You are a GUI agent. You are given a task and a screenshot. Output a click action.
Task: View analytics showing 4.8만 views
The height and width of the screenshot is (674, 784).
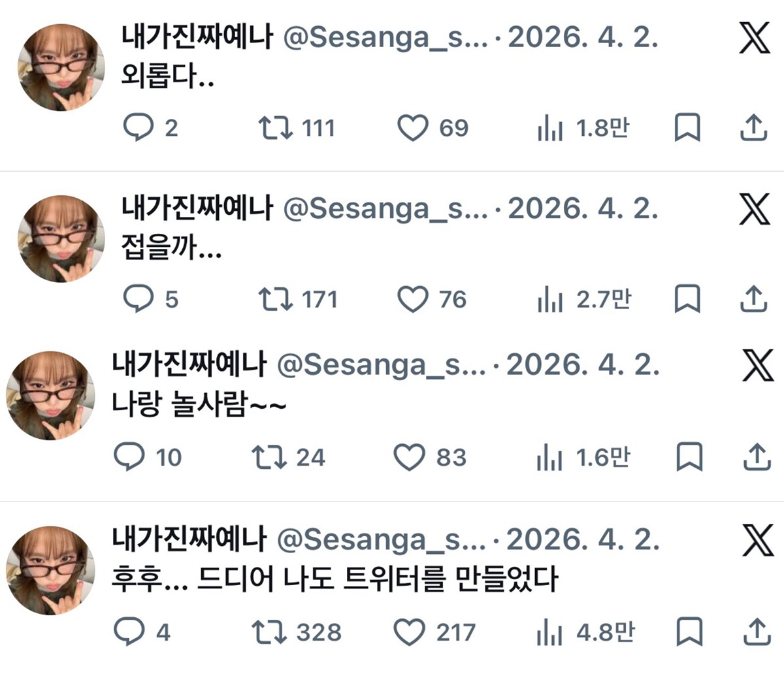click(x=549, y=633)
